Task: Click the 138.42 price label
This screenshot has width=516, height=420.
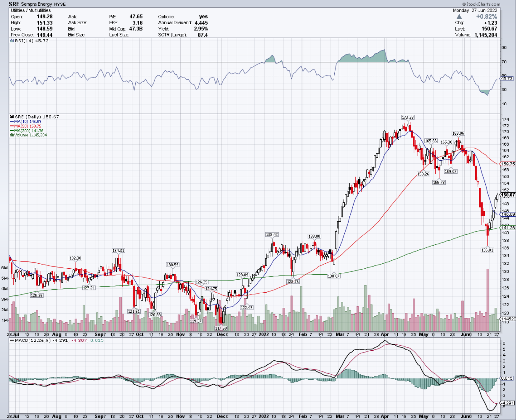Action: coord(272,235)
